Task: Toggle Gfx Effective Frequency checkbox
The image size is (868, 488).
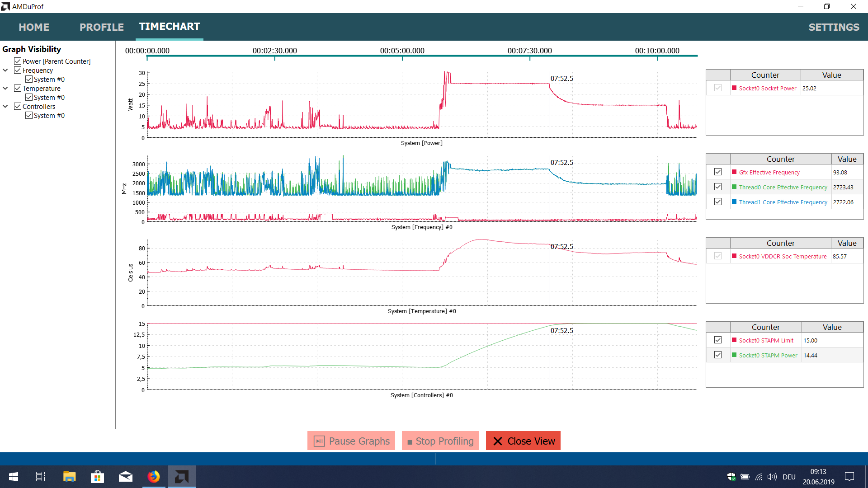Action: click(718, 172)
